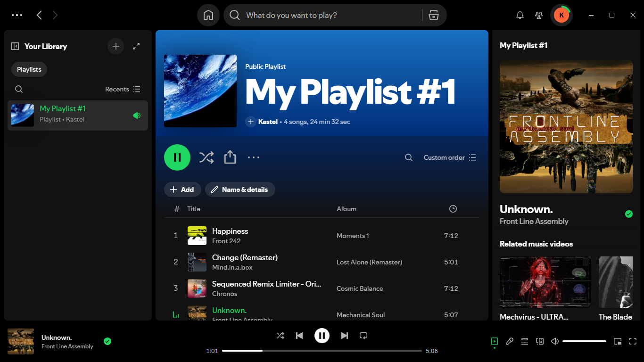
Task: Select the track Change (Remaster)
Action: pyautogui.click(x=322, y=262)
